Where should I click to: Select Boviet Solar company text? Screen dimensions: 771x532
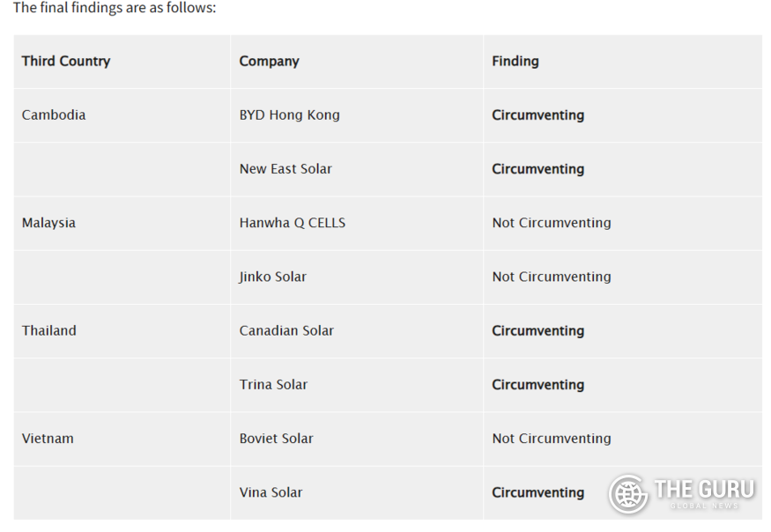tap(277, 439)
